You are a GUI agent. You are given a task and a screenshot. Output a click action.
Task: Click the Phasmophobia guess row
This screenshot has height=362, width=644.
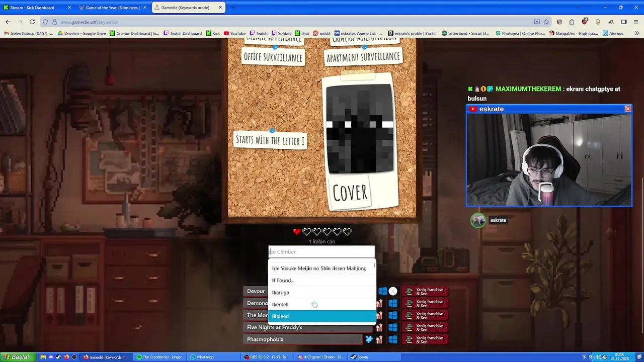303,339
